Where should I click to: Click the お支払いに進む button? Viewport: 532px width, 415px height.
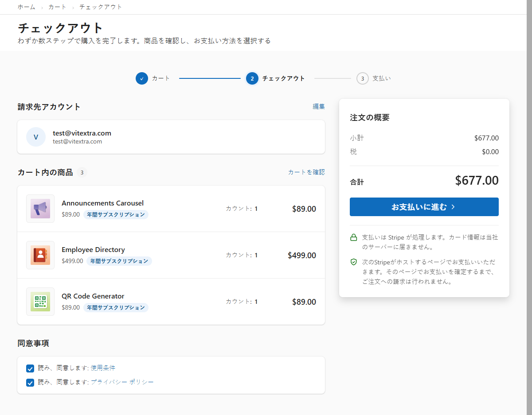[x=424, y=207]
